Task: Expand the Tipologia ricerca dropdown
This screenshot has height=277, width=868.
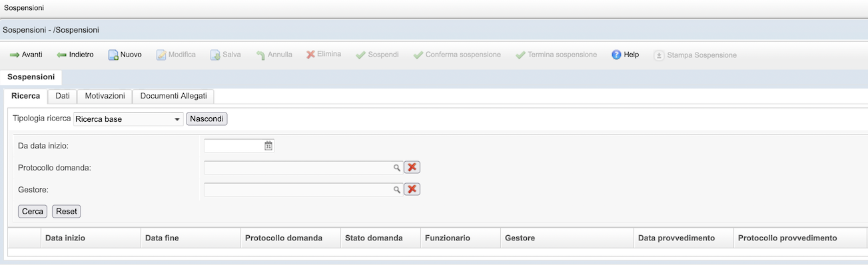Action: pyautogui.click(x=177, y=120)
